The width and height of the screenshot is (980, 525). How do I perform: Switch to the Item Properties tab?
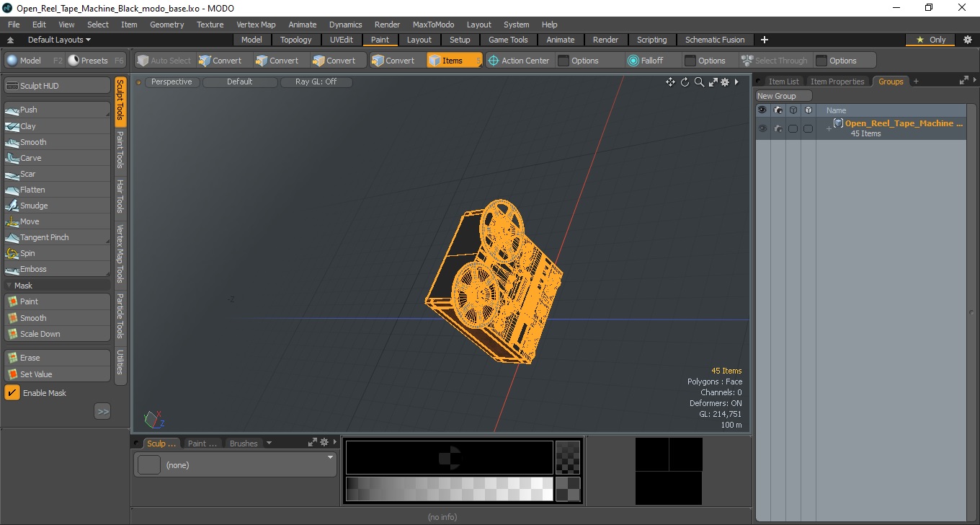pyautogui.click(x=837, y=81)
